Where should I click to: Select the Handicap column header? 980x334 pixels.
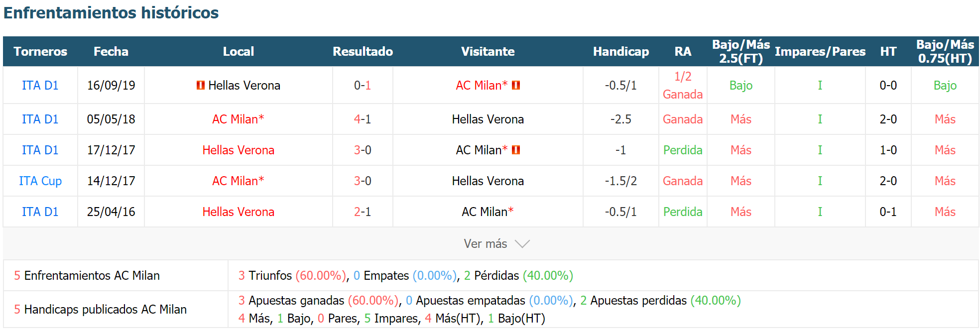pyautogui.click(x=621, y=51)
